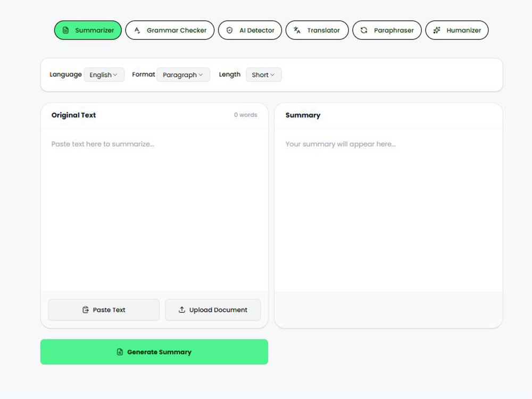This screenshot has height=399, width=532.
Task: Click inside the Original Text input area
Action: (154, 210)
